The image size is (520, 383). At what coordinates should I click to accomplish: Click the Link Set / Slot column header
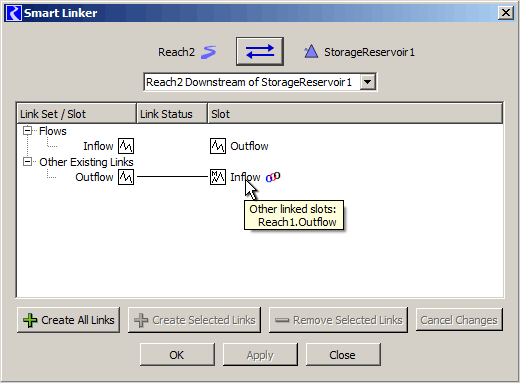tap(76, 114)
